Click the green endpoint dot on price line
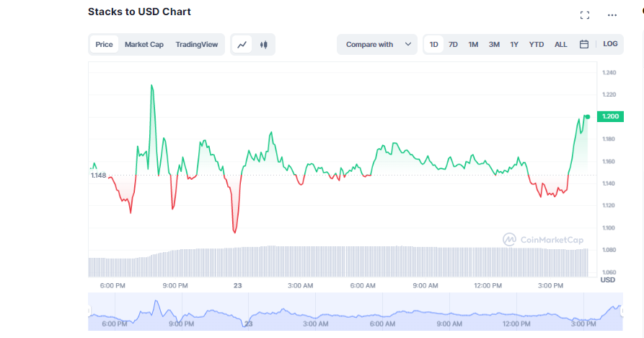This screenshot has width=644, height=338. [x=588, y=117]
